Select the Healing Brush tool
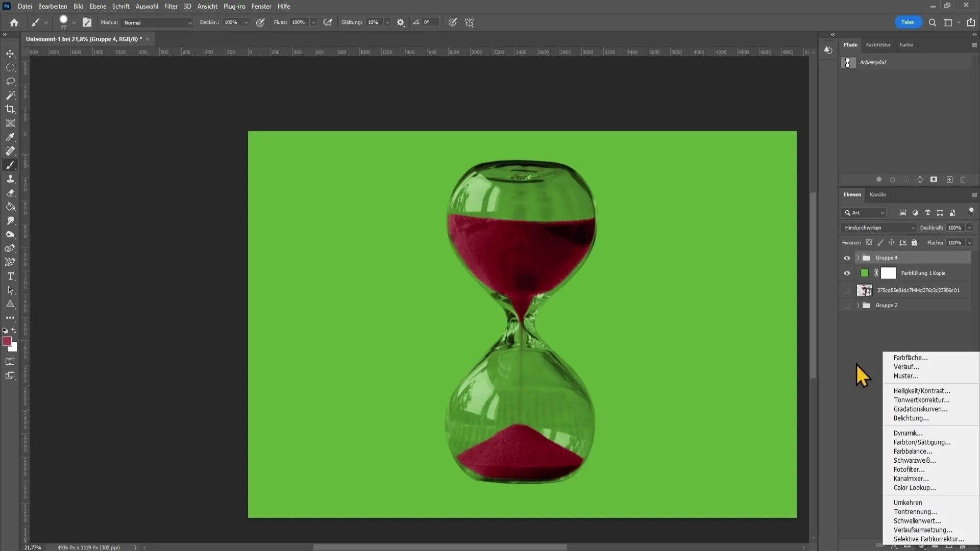The image size is (980, 551). pos(11,151)
